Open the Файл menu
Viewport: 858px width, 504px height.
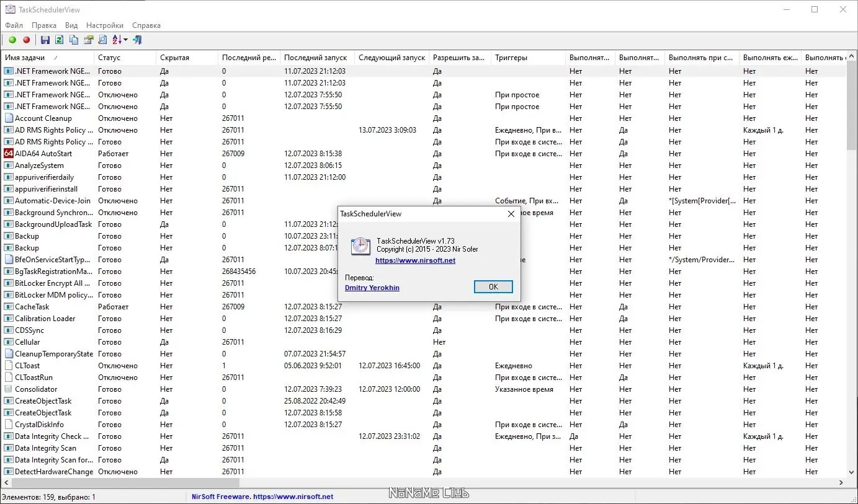click(x=14, y=25)
